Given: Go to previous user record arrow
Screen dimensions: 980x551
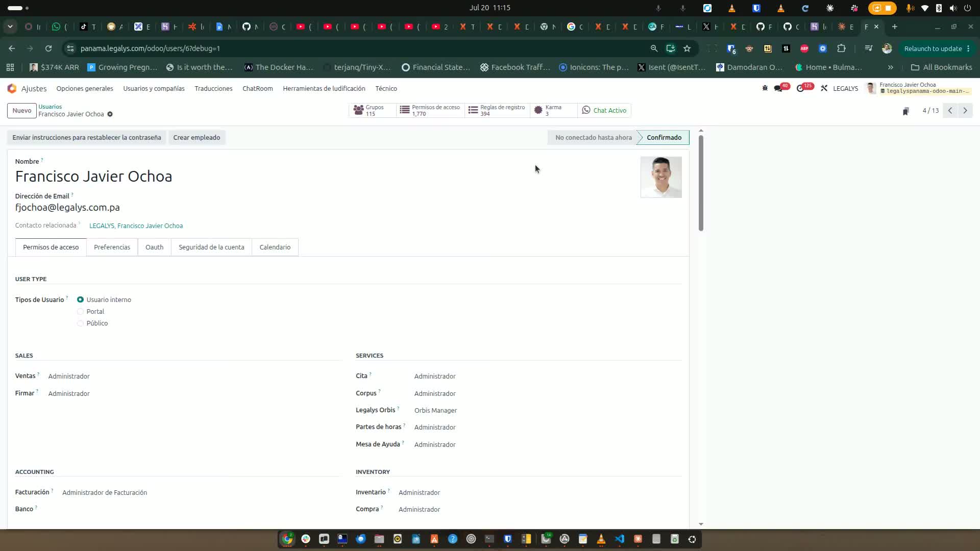Looking at the screenshot, I should click(x=950, y=110).
